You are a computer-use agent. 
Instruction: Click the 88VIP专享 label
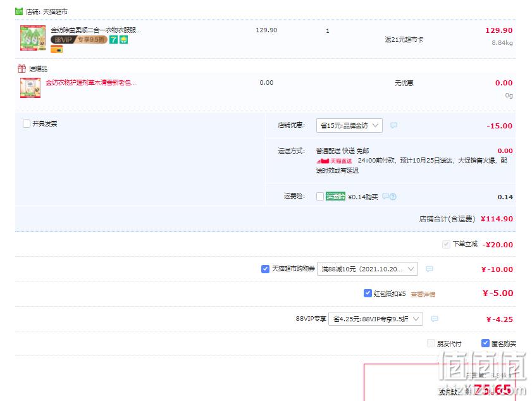311,319
